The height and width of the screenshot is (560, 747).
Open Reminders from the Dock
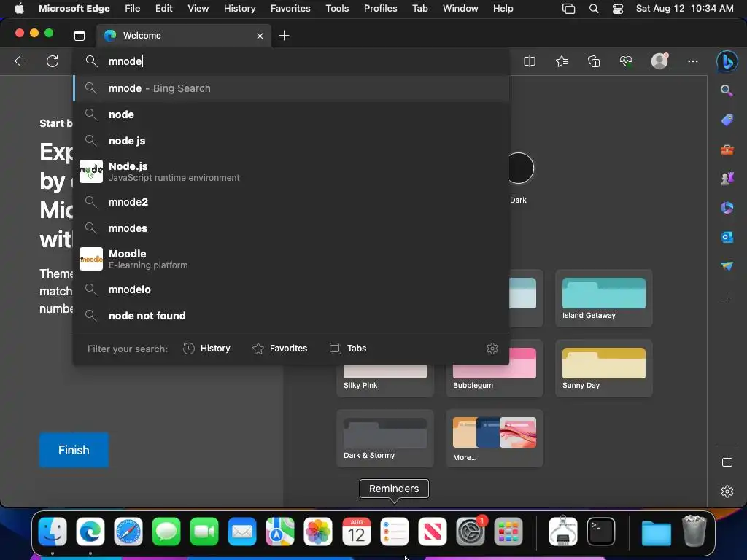395,532
